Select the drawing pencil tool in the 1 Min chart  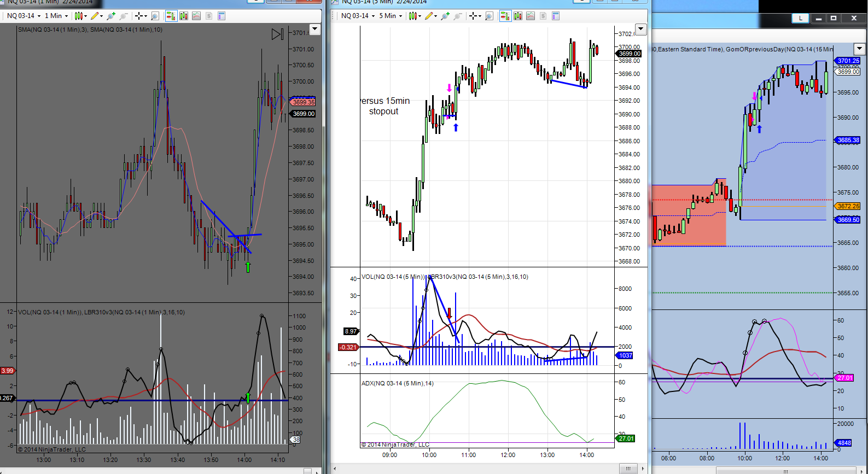point(95,16)
